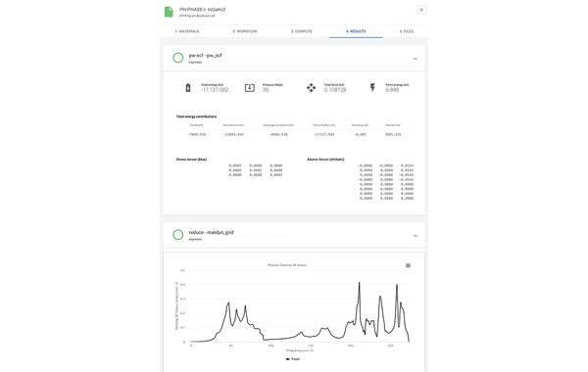Switch to the Materials tab
Image resolution: width=588 pixels, height=372 pixels.
click(187, 31)
